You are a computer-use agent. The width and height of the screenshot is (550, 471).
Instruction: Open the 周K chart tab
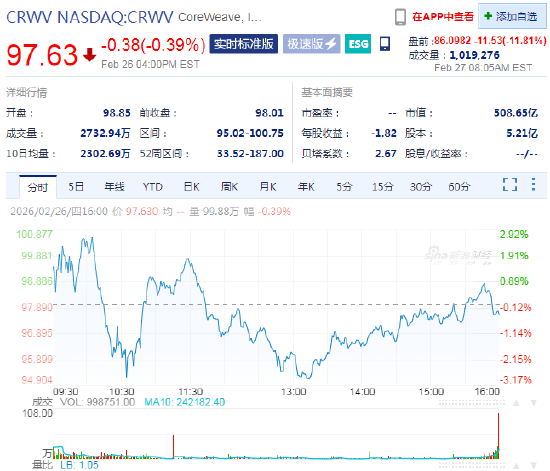click(x=229, y=187)
